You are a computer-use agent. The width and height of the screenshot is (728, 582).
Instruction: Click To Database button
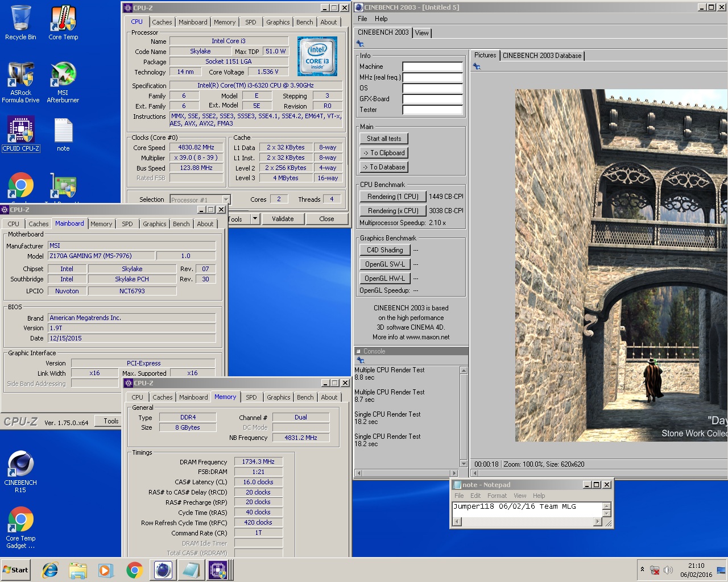384,167
